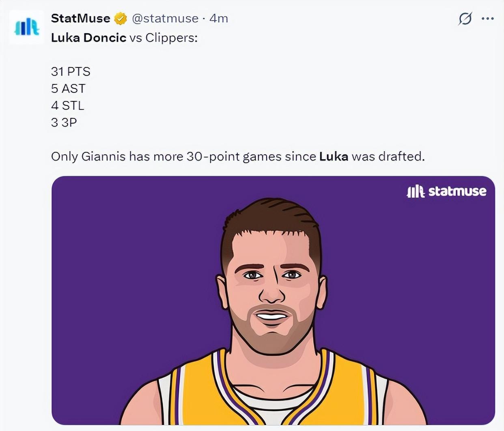Open the StatMuse profile avatar

27,27
